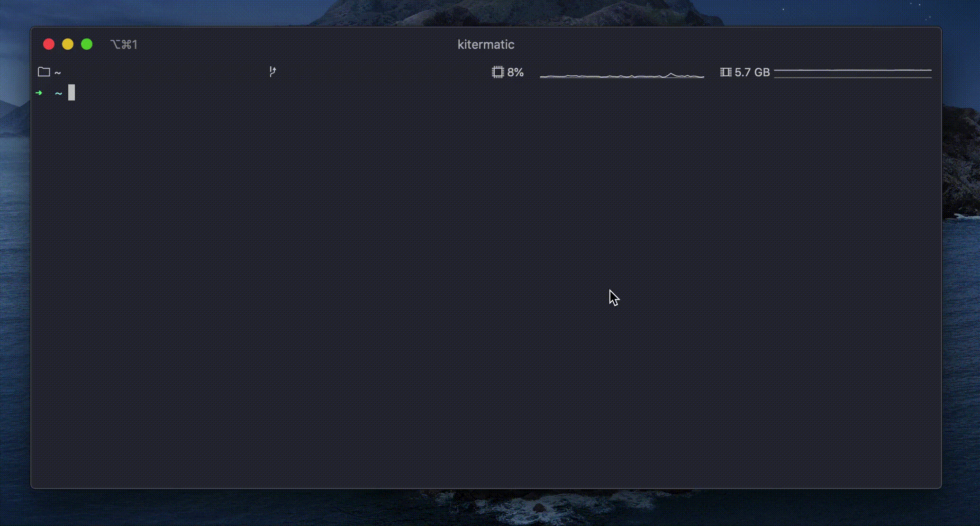This screenshot has width=980, height=526.
Task: Click the red close window button
Action: [49, 45]
